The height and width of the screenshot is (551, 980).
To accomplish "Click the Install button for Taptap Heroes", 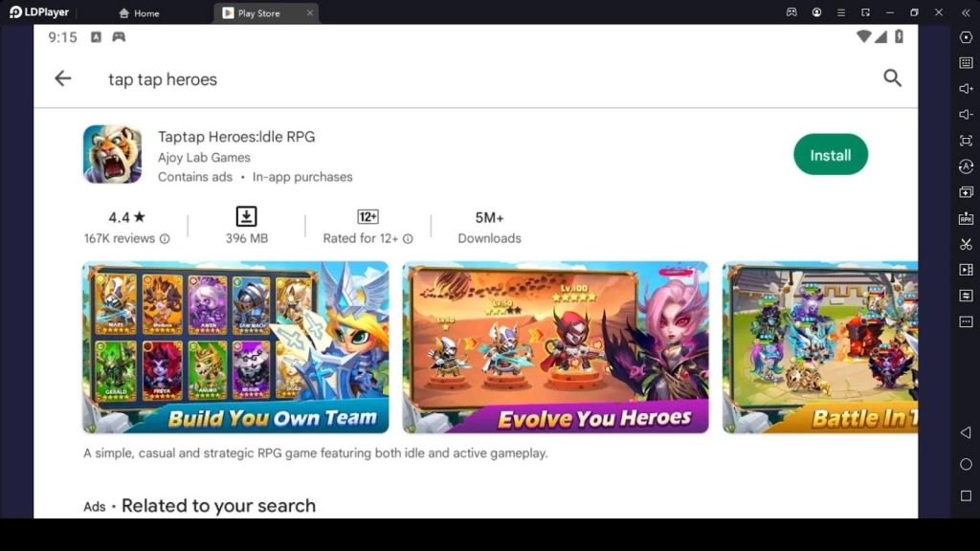I will [831, 155].
